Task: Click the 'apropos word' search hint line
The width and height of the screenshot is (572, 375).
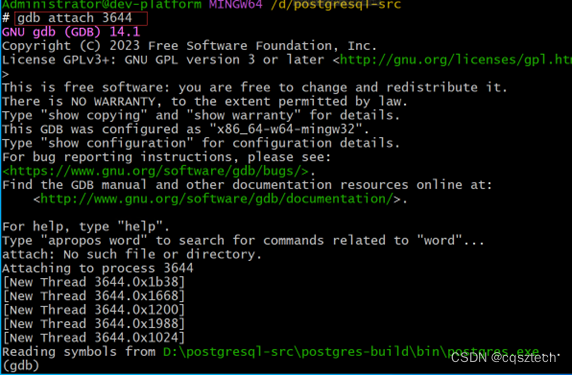Action: (x=243, y=240)
